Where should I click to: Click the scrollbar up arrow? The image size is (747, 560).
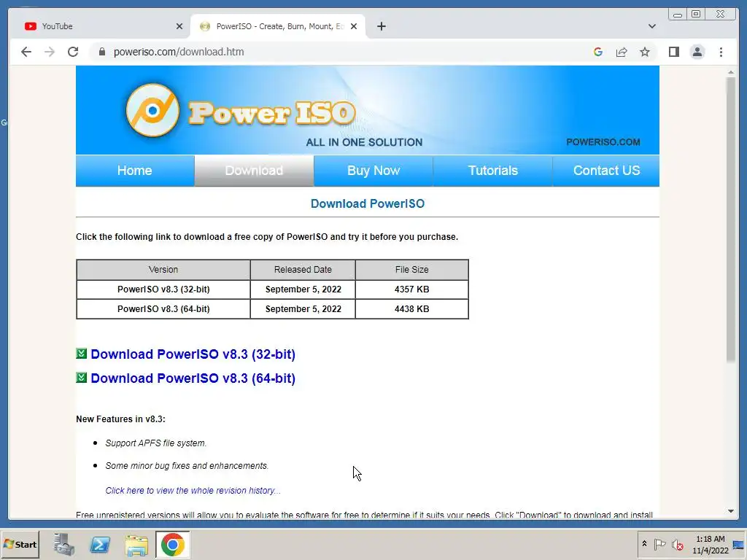point(731,72)
